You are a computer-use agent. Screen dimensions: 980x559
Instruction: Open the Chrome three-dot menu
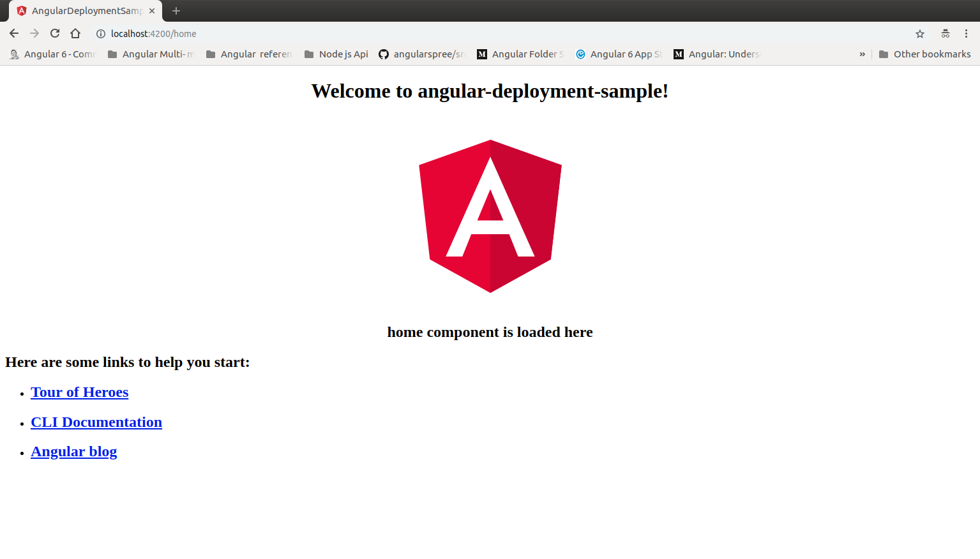coord(966,34)
